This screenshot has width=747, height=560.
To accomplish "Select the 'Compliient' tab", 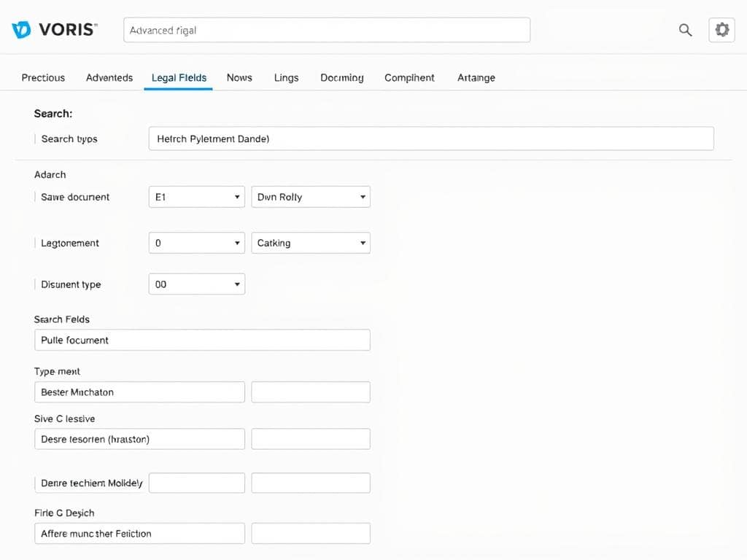I will click(x=409, y=77).
